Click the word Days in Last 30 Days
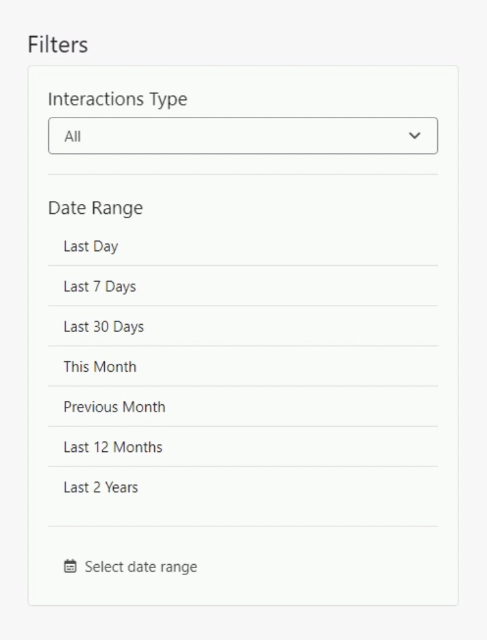Screen dimensions: 487x640 129,327
